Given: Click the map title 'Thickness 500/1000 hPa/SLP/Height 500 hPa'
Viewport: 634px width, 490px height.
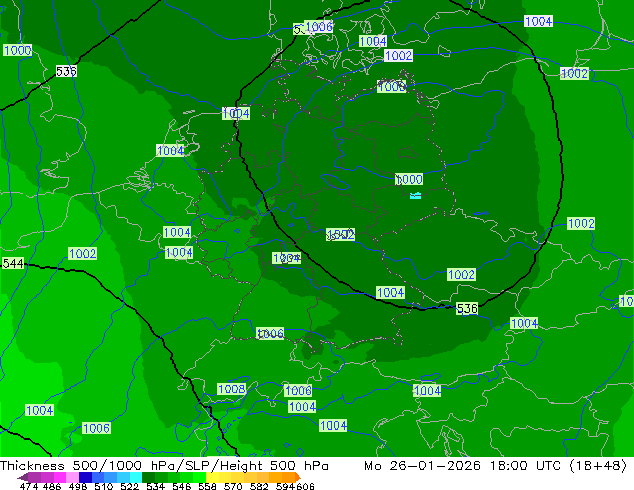Looking at the screenshot, I should pyautogui.click(x=164, y=466).
